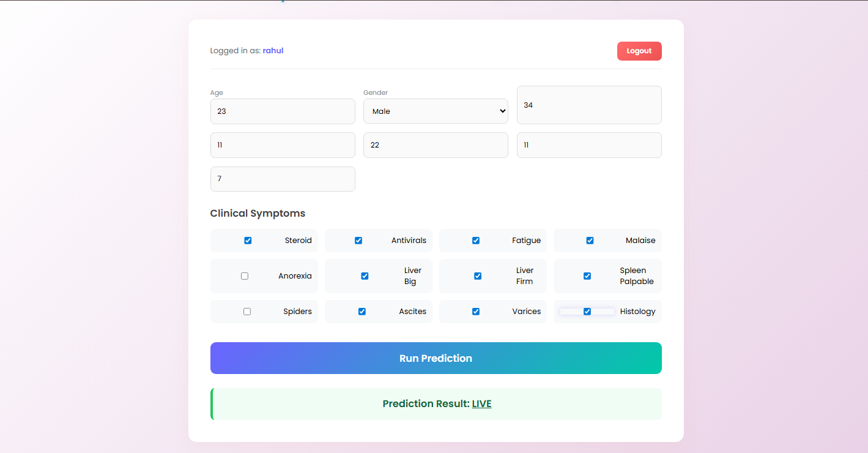
Task: Select the input field containing 34
Action: coord(589,105)
